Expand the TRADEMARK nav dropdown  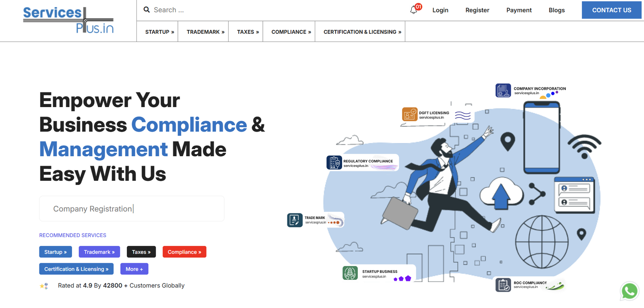click(x=206, y=32)
